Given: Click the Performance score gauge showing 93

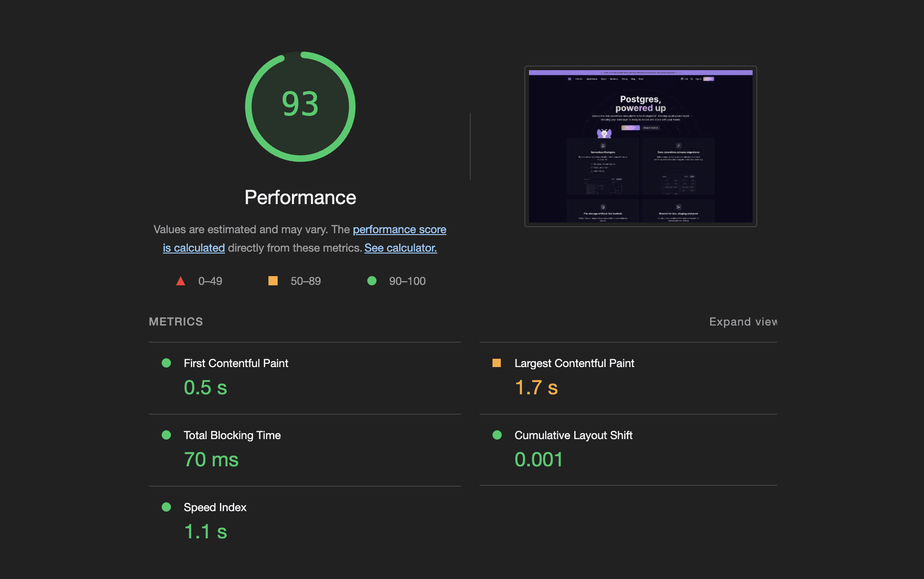Looking at the screenshot, I should point(300,105).
